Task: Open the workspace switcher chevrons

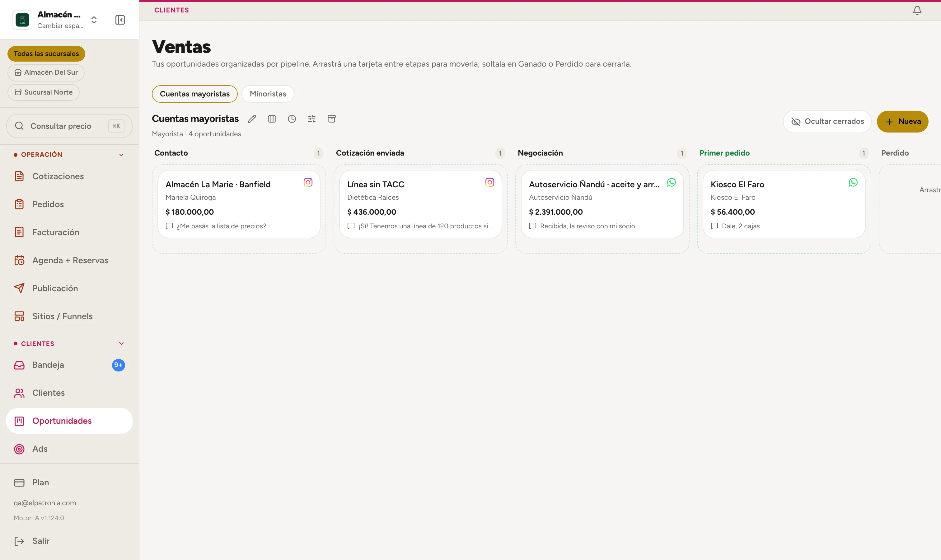Action: [x=94, y=20]
